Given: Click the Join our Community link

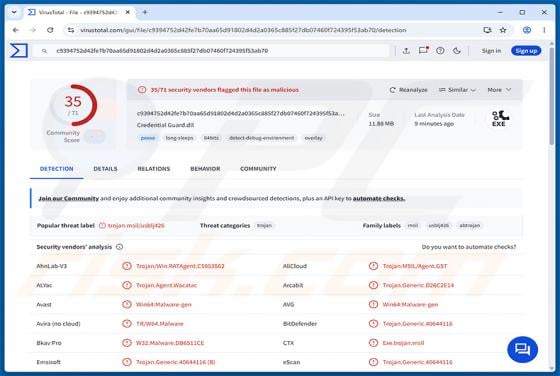Looking at the screenshot, I should point(69,198).
